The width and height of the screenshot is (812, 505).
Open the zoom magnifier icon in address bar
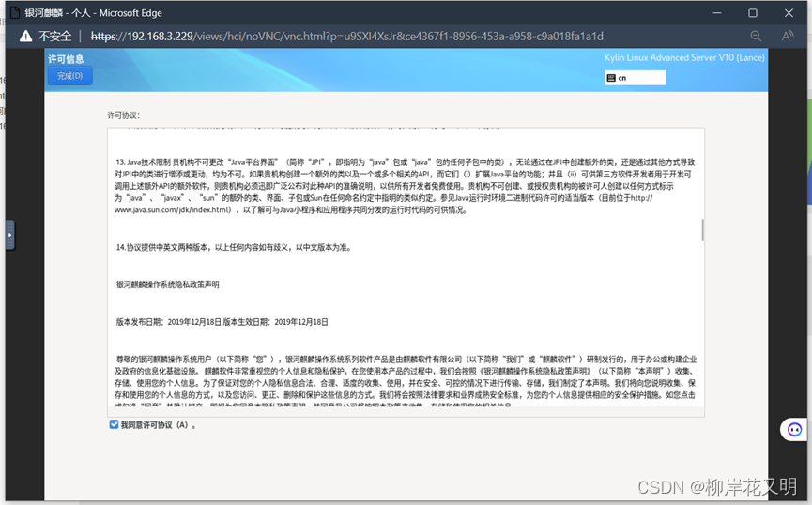tap(756, 36)
